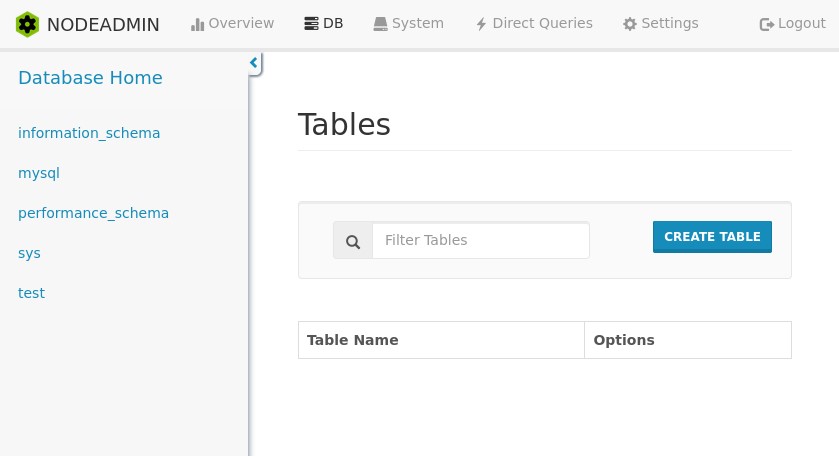Click the System hard drive icon
The image size is (839, 456).
[x=380, y=24]
